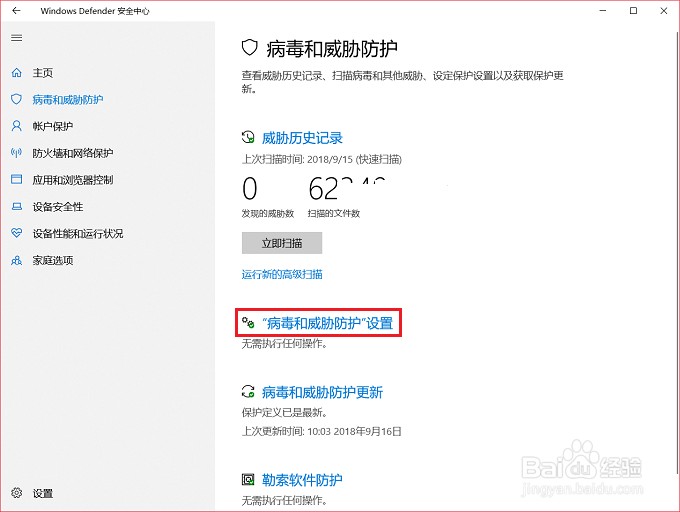Click the 扫描的文件数 label
The image size is (680, 512).
click(x=333, y=213)
